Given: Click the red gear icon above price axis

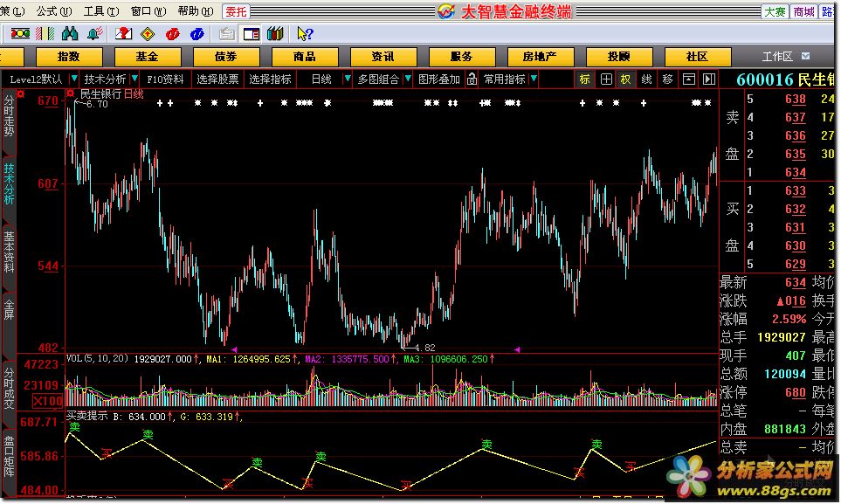Looking at the screenshot, I should pyautogui.click(x=21, y=94).
